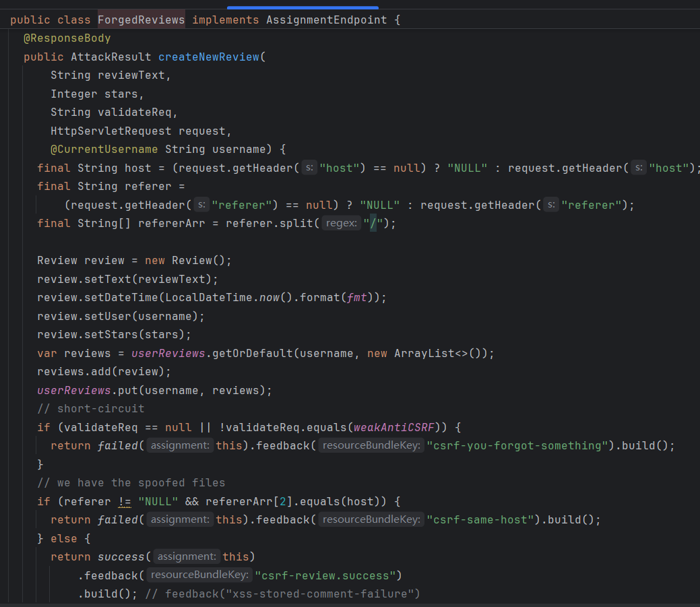
Task: Click the createNewReview method name
Action: point(208,57)
